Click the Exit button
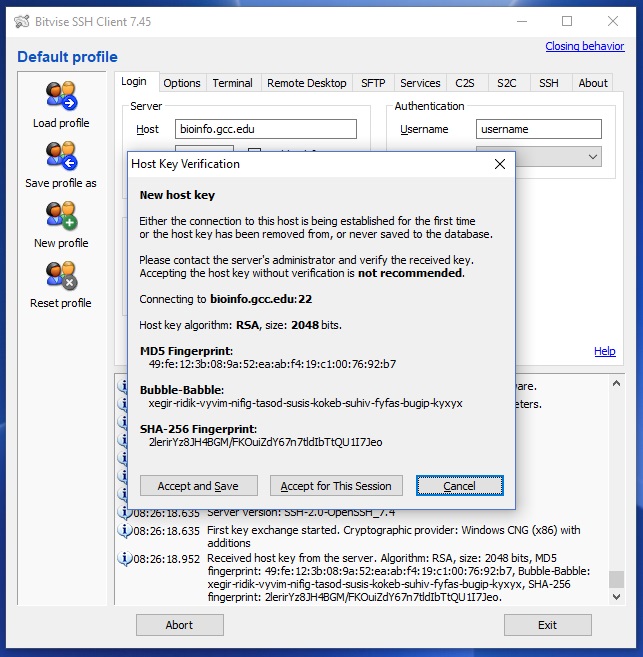 coord(547,625)
